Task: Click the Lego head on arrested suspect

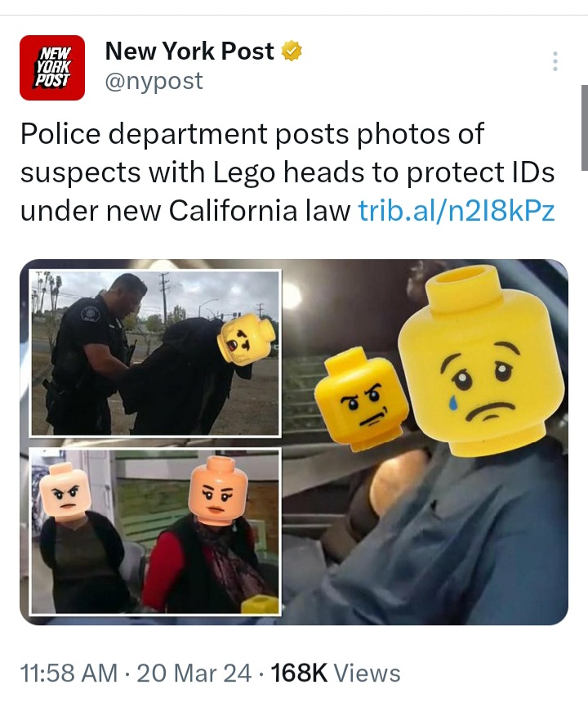Action: (246, 341)
